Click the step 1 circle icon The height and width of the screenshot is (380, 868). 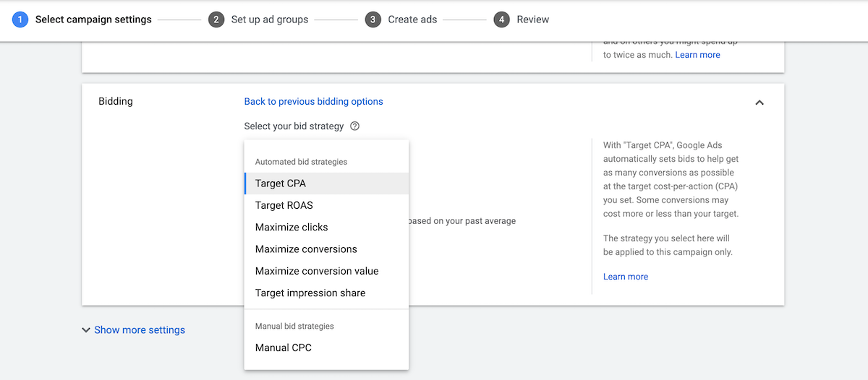point(20,20)
